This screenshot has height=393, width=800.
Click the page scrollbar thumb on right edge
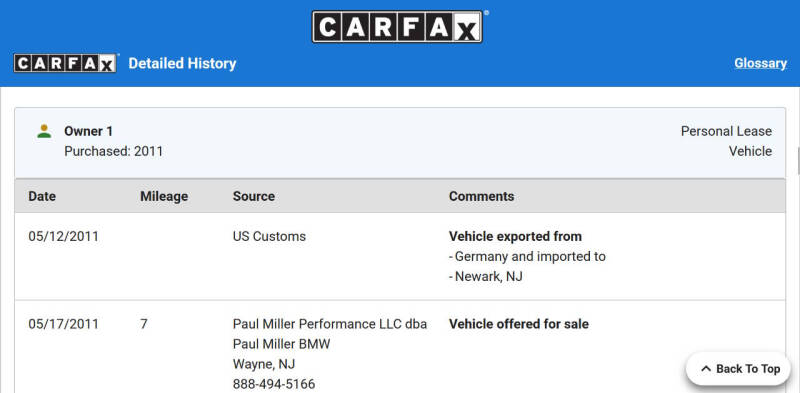pyautogui.click(x=798, y=161)
